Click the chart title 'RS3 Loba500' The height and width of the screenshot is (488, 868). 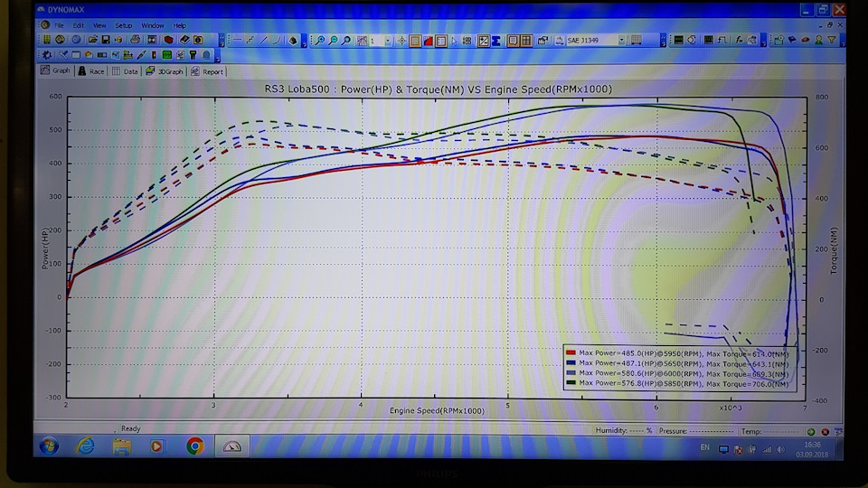[x=297, y=89]
